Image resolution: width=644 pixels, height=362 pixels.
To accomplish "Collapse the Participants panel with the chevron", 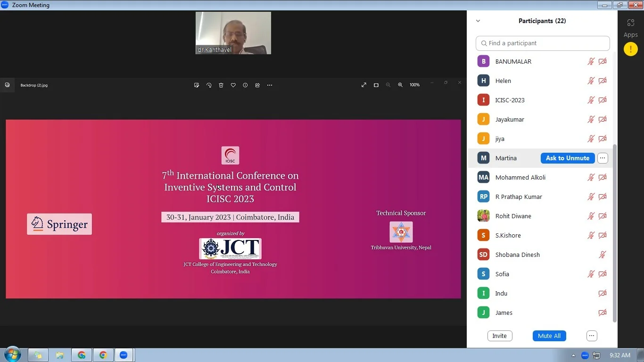I will [478, 21].
